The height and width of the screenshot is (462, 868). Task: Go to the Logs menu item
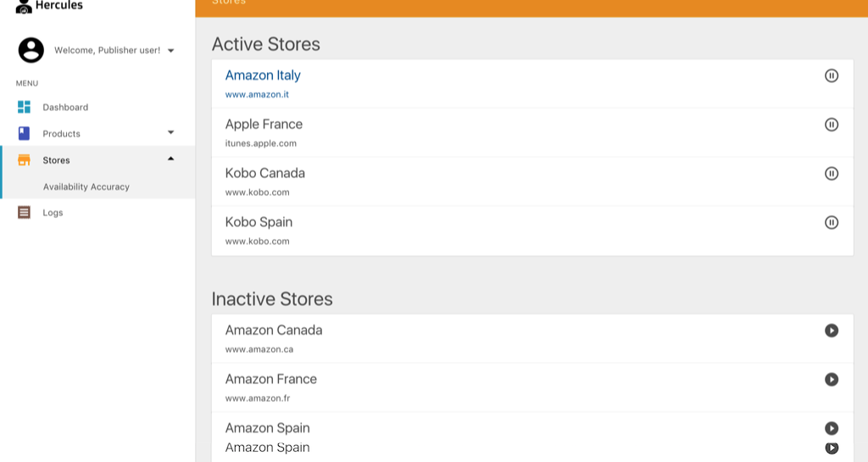pos(53,213)
